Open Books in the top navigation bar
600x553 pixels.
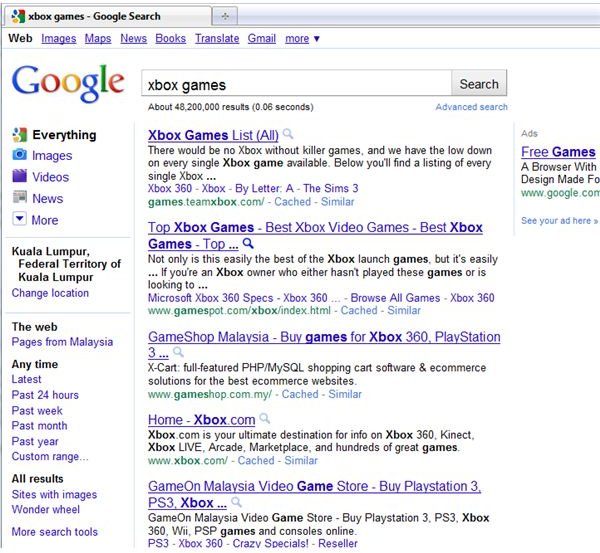coord(171,39)
